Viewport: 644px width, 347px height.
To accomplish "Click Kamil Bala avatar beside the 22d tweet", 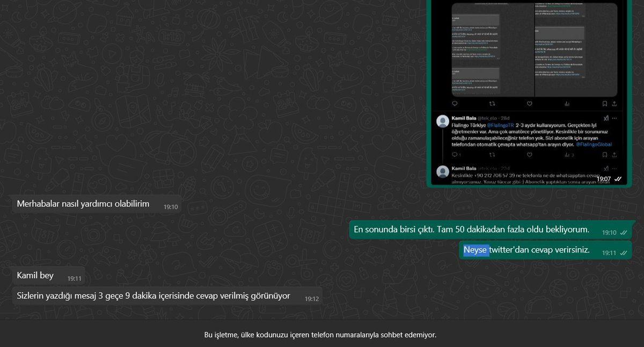I will (x=443, y=172).
